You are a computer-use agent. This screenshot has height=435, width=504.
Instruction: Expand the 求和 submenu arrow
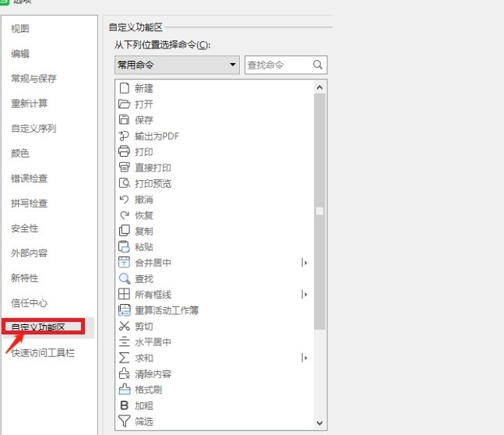pos(305,358)
